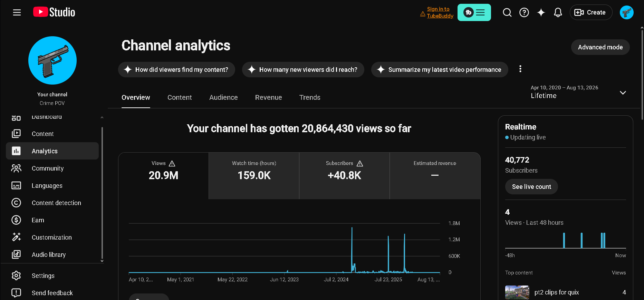The width and height of the screenshot is (644, 300).
Task: Open the TubeBuddy menu button
Action: (474, 12)
